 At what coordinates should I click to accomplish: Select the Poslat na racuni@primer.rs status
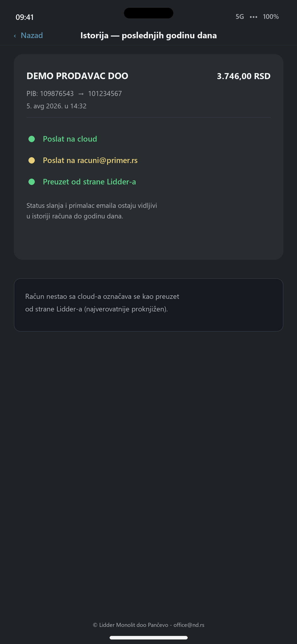(90, 160)
